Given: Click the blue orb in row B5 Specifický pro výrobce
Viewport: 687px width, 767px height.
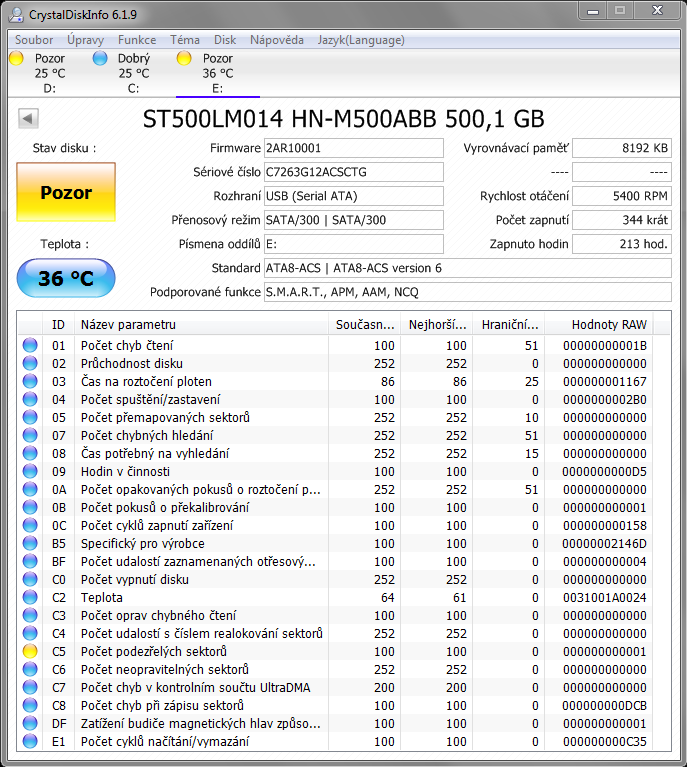Looking at the screenshot, I should click(30, 543).
